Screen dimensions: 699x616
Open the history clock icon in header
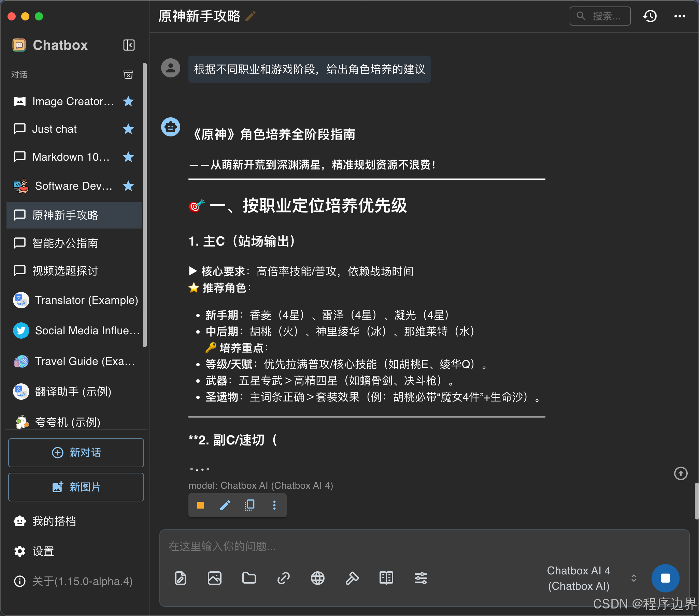650,16
